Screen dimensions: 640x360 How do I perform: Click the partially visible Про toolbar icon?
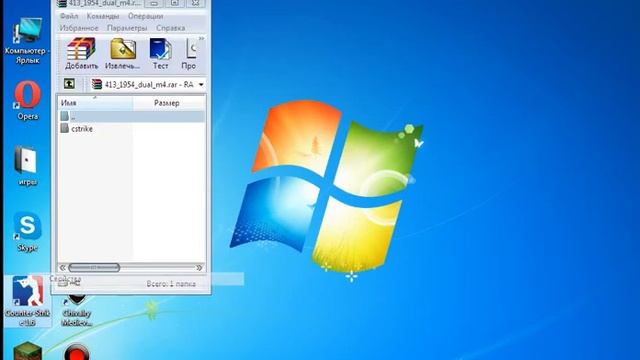tap(189, 53)
